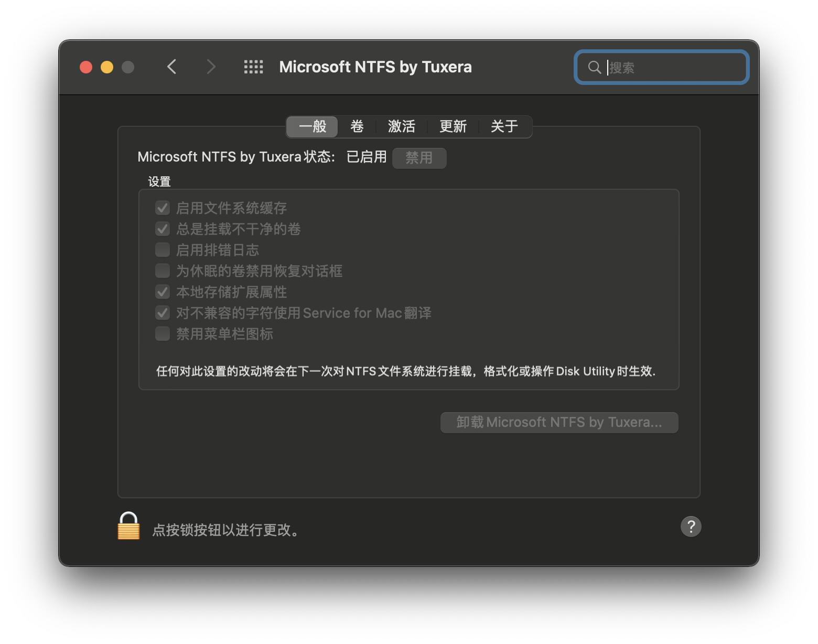
Task: Open the 激活 tab
Action: (x=401, y=126)
